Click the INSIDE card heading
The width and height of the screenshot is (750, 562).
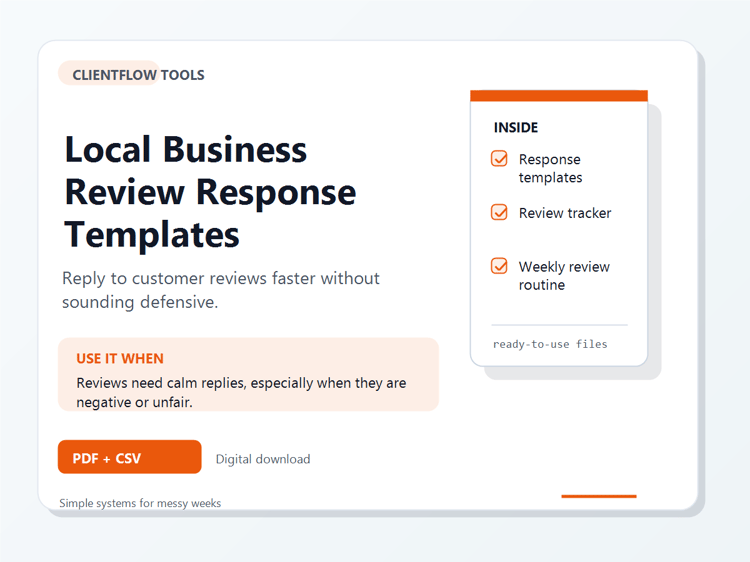(x=516, y=127)
